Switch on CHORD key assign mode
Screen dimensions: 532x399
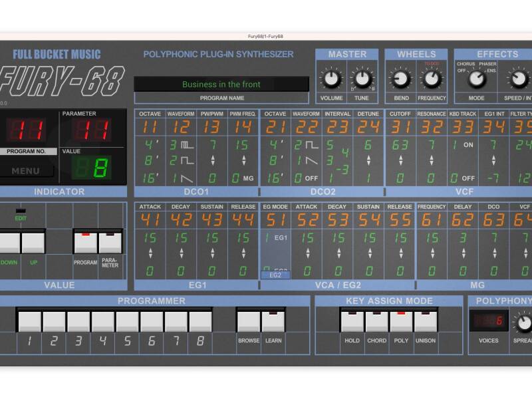pyautogui.click(x=377, y=322)
